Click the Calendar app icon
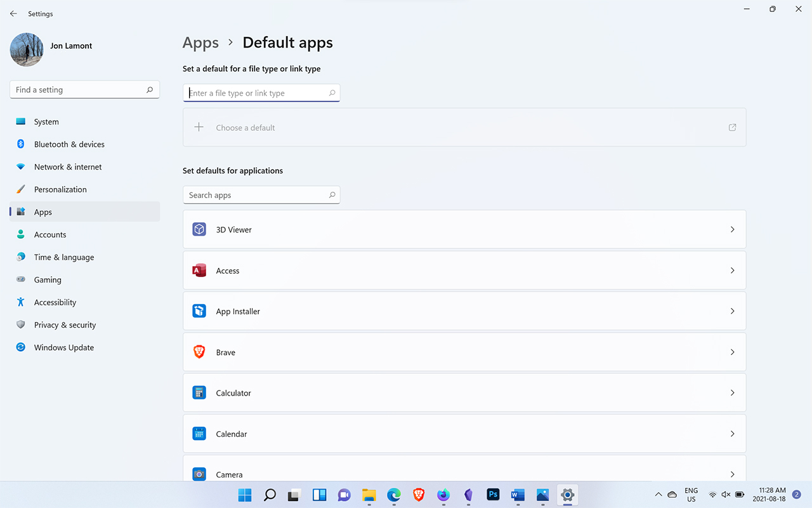 [199, 434]
